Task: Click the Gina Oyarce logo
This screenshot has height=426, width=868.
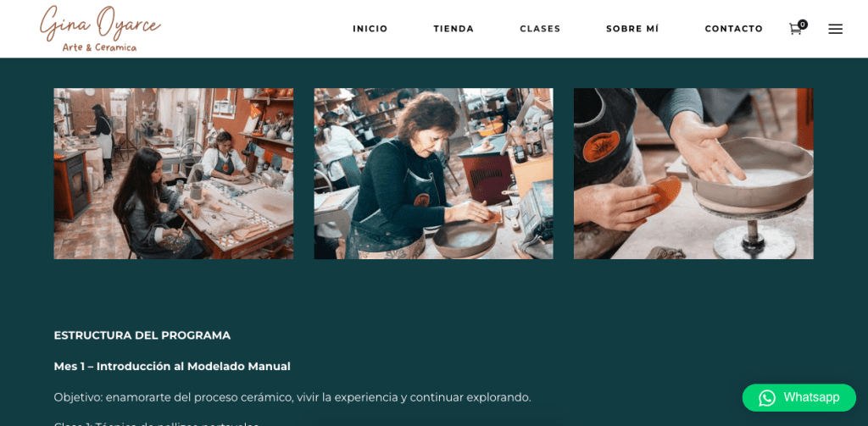Action: pos(100,29)
